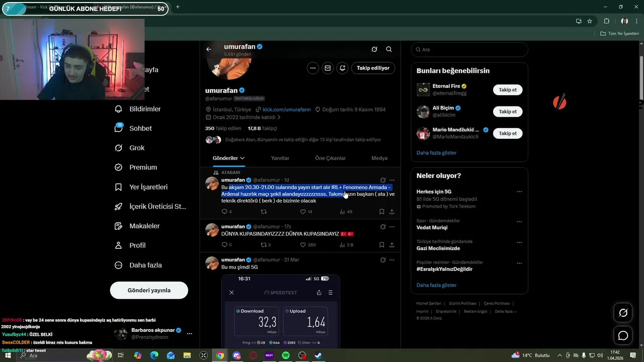Open options for Vedat Muriqi trend
The height and width of the screenshot is (362, 644).
point(519,222)
